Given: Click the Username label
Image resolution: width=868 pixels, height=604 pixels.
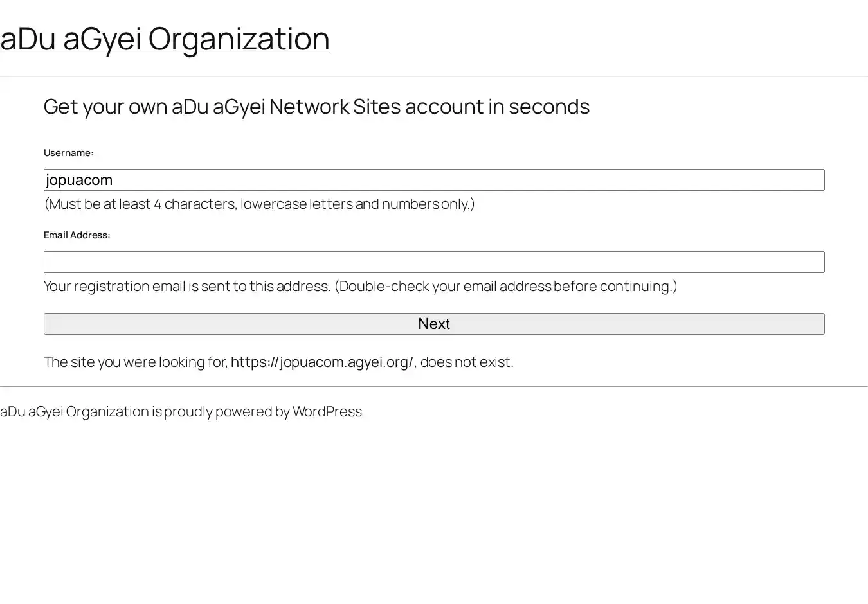Looking at the screenshot, I should (x=68, y=153).
